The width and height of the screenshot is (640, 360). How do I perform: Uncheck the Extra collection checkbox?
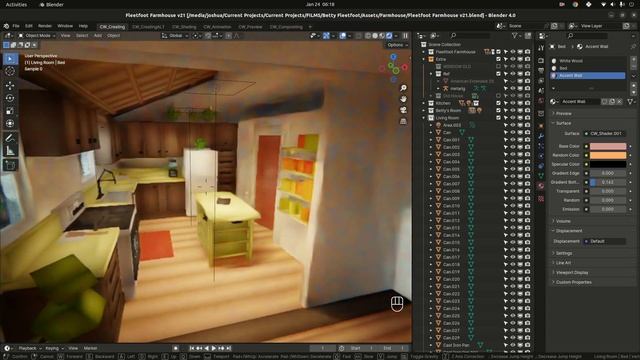coord(498,59)
